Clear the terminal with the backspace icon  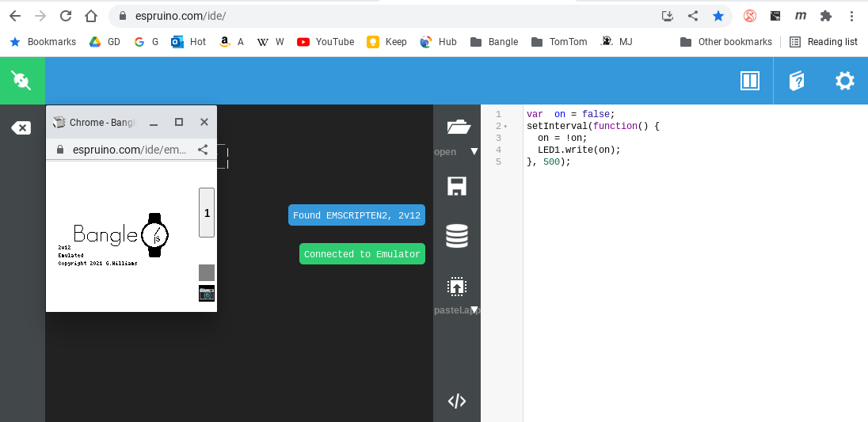coord(21,127)
